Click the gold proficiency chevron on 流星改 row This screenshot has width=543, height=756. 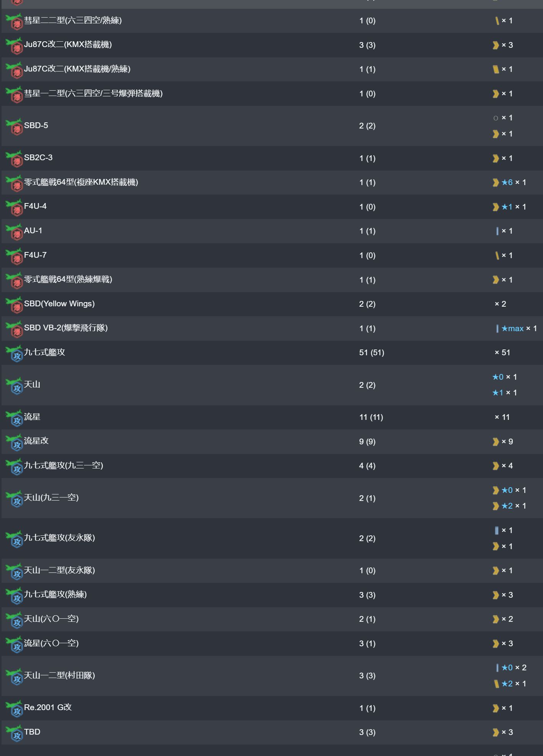496,442
